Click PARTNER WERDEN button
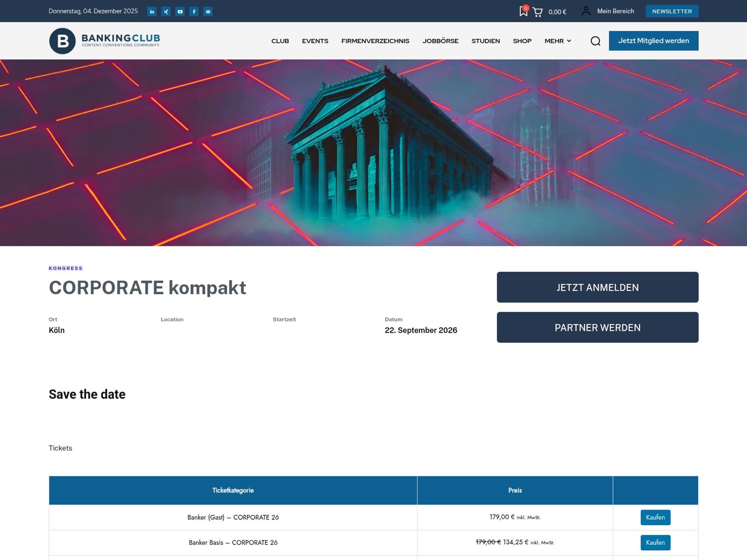This screenshot has height=560, width=747. 597,327
